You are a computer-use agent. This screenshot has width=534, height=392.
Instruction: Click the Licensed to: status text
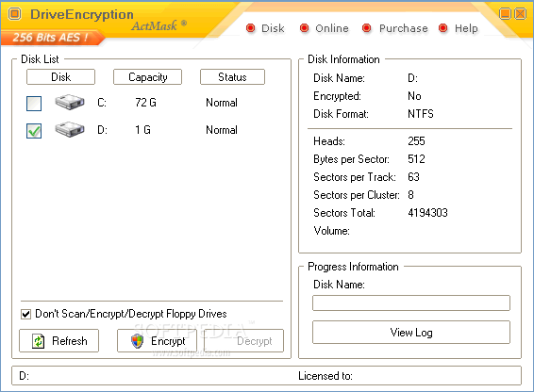point(325,376)
